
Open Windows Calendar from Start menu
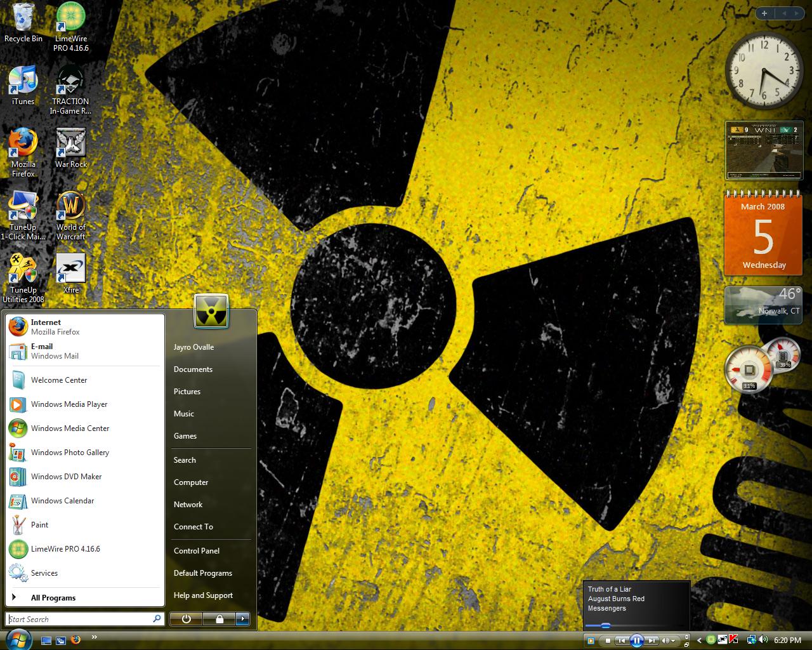pyautogui.click(x=86, y=501)
